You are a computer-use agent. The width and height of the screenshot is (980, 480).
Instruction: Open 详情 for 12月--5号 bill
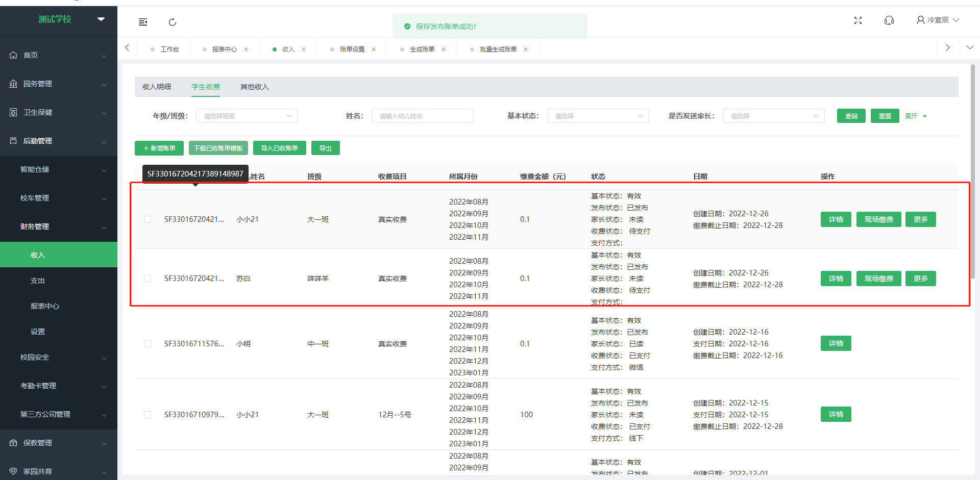(x=836, y=414)
